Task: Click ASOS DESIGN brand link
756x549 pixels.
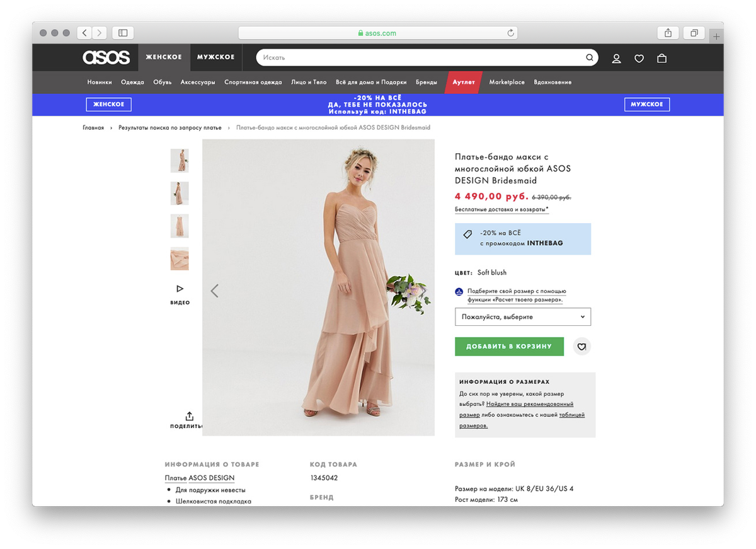Action: [212, 478]
